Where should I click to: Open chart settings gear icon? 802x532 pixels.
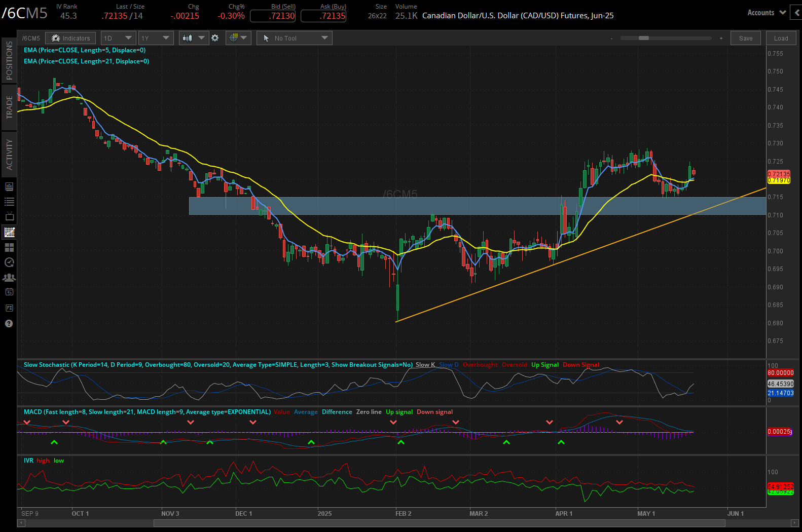pyautogui.click(x=215, y=38)
